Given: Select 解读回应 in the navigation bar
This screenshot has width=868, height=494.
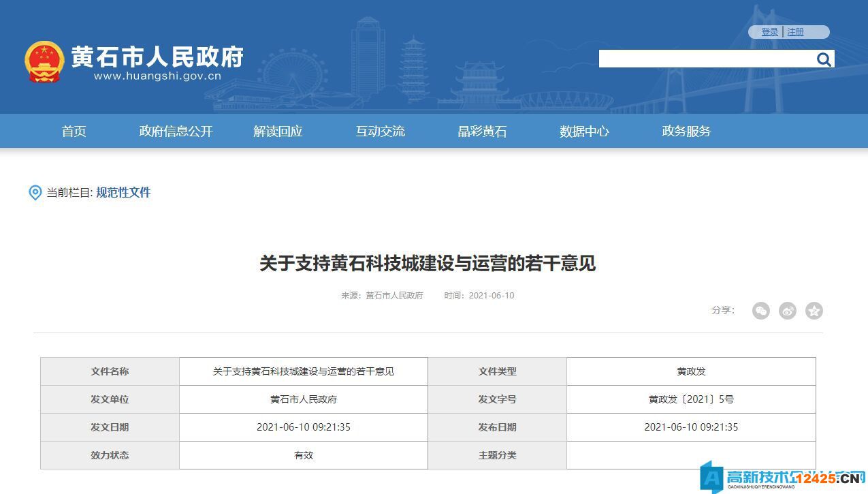Looking at the screenshot, I should coord(278,132).
